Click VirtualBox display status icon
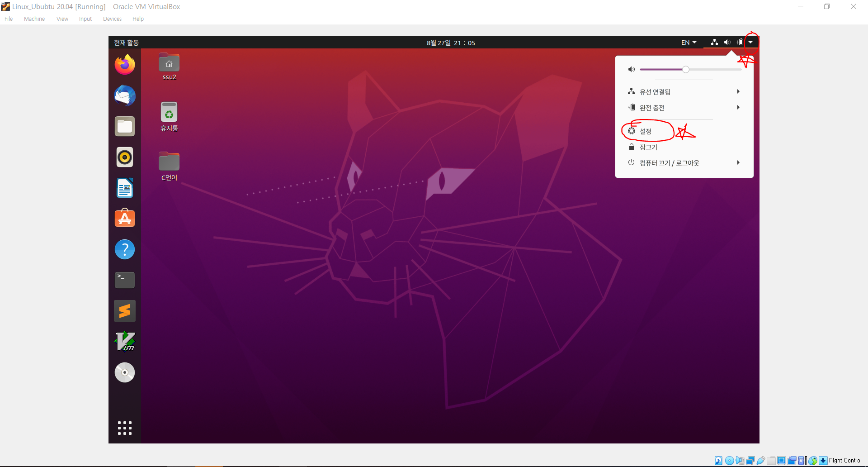The width and height of the screenshot is (868, 467). pyautogui.click(x=782, y=461)
